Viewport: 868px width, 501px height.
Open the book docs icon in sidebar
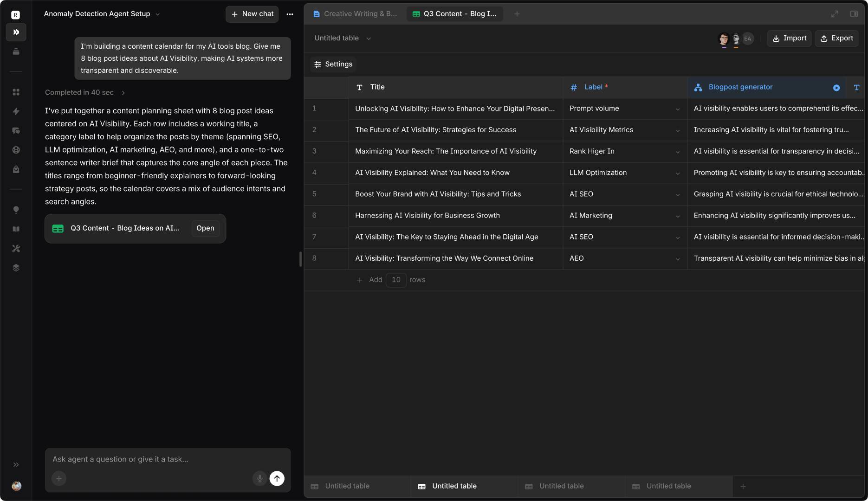[x=16, y=229]
